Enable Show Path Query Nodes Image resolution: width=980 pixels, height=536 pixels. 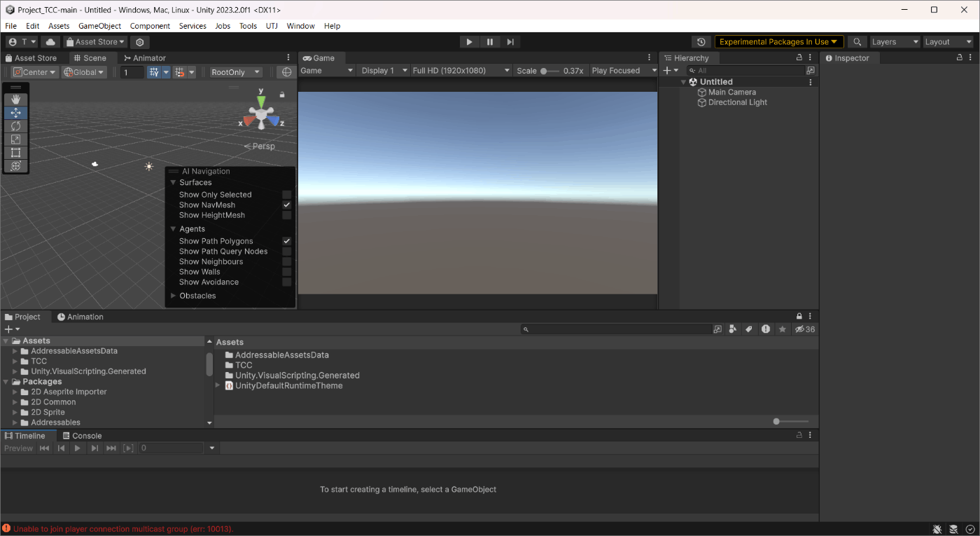(x=286, y=252)
